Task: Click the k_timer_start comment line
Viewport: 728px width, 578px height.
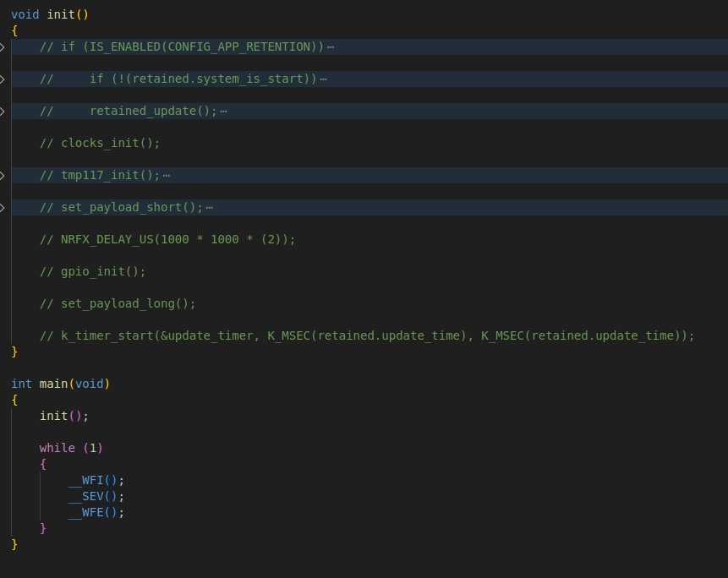Action: tap(367, 335)
